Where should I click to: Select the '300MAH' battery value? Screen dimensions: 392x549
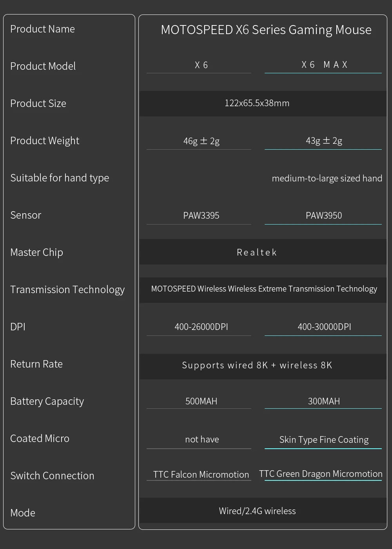click(324, 401)
